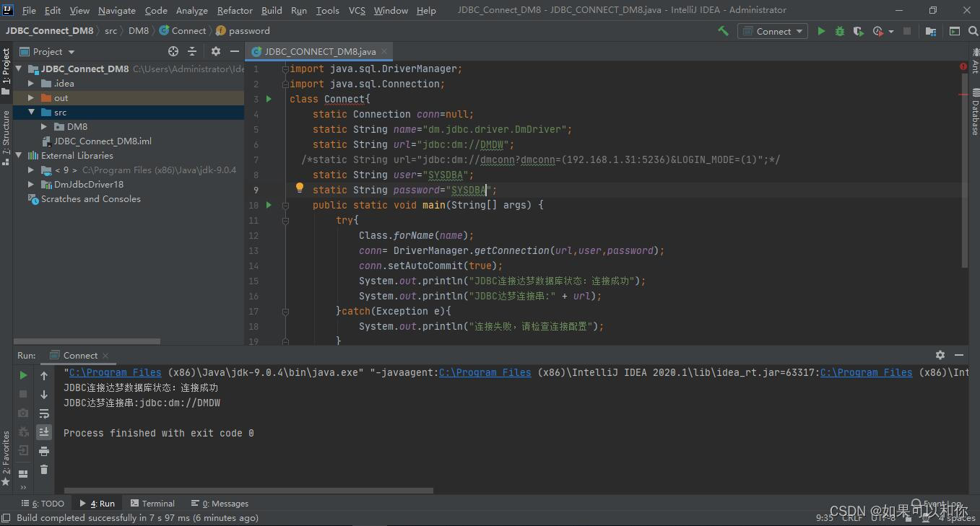Click the down arrow in Run console
Viewport: 980px width, 526px height.
coord(44,394)
